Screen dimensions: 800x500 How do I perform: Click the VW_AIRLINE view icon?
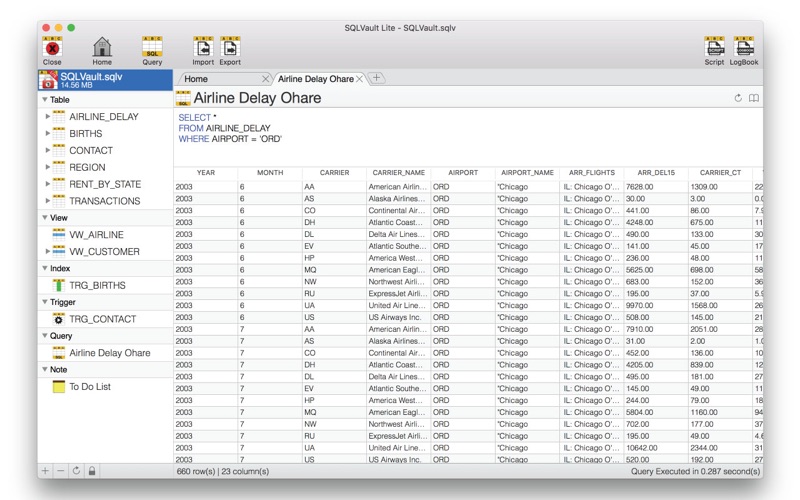59,235
